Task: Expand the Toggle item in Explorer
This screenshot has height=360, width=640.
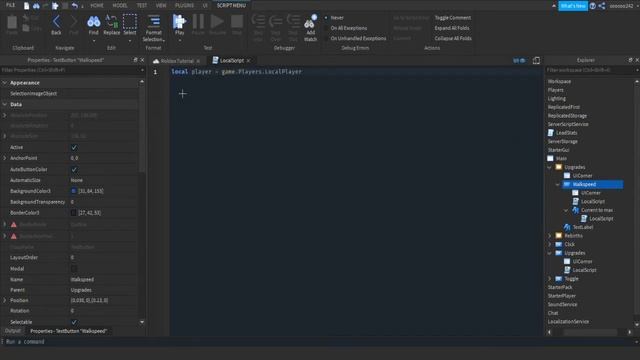Action: click(549, 279)
